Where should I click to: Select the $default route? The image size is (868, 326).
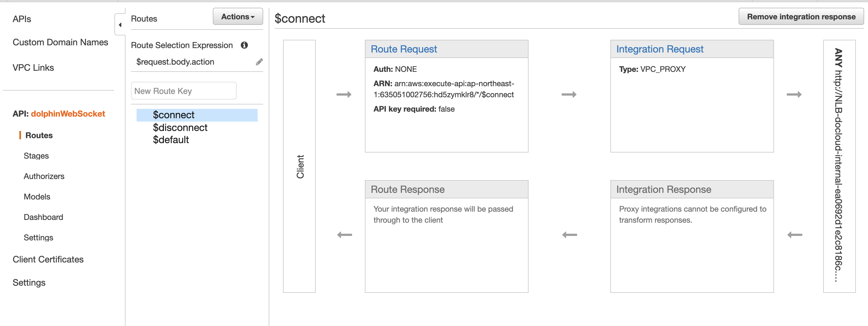pos(171,140)
